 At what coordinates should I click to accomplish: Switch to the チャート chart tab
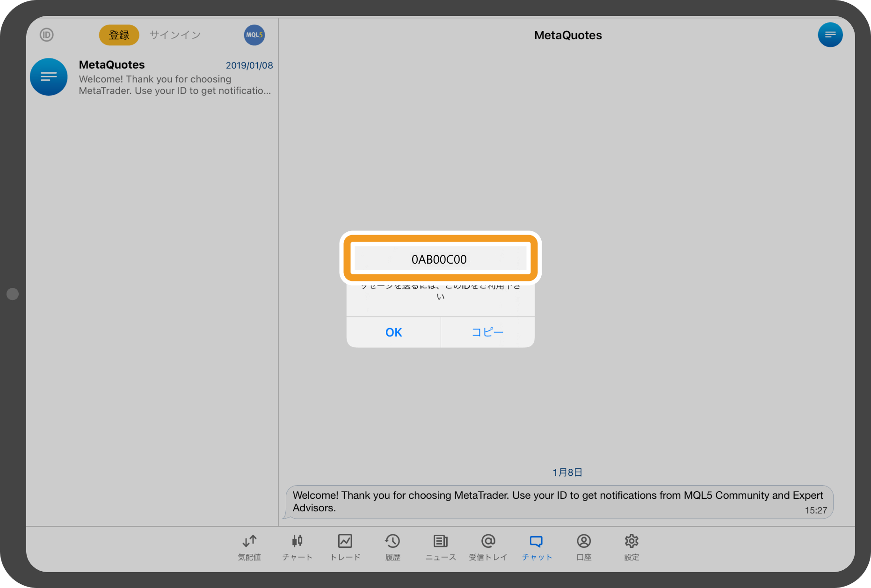297,547
